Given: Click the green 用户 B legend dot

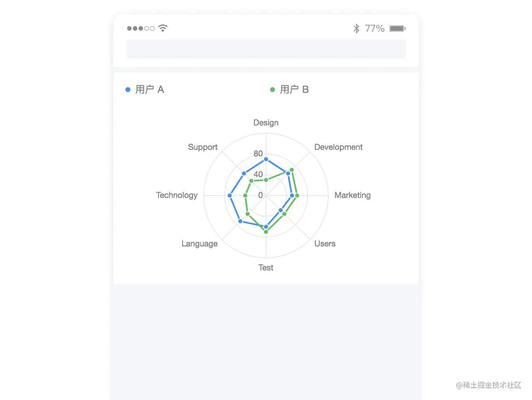Looking at the screenshot, I should click(x=273, y=90).
